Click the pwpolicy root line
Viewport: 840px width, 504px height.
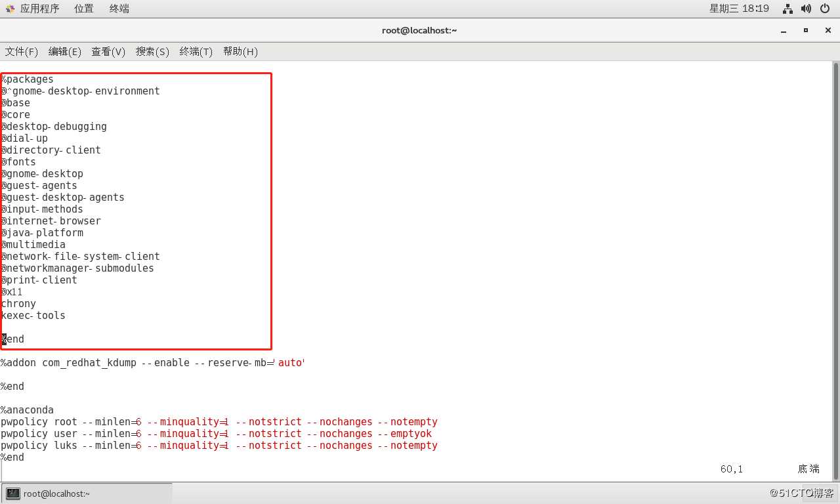tap(219, 422)
